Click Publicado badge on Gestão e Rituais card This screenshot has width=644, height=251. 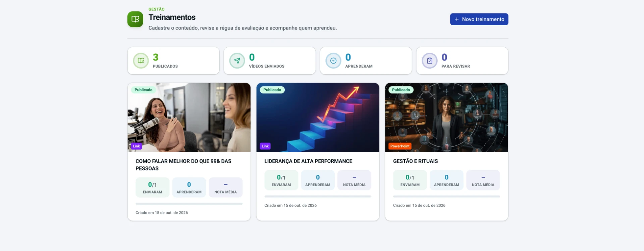401,90
